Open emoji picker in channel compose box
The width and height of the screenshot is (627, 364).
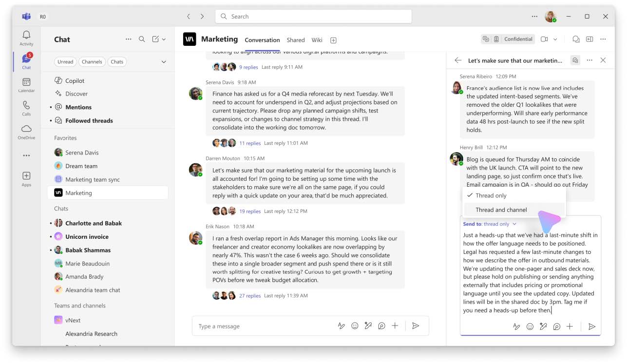point(355,326)
